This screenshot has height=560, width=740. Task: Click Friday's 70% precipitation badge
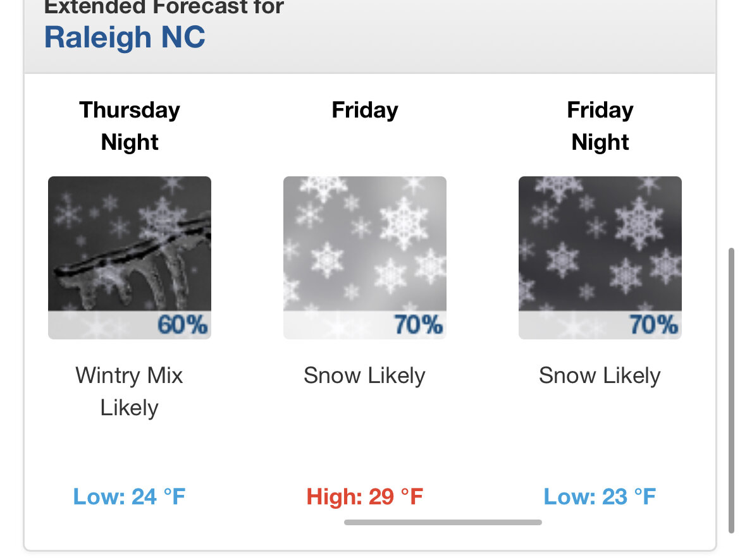click(418, 325)
